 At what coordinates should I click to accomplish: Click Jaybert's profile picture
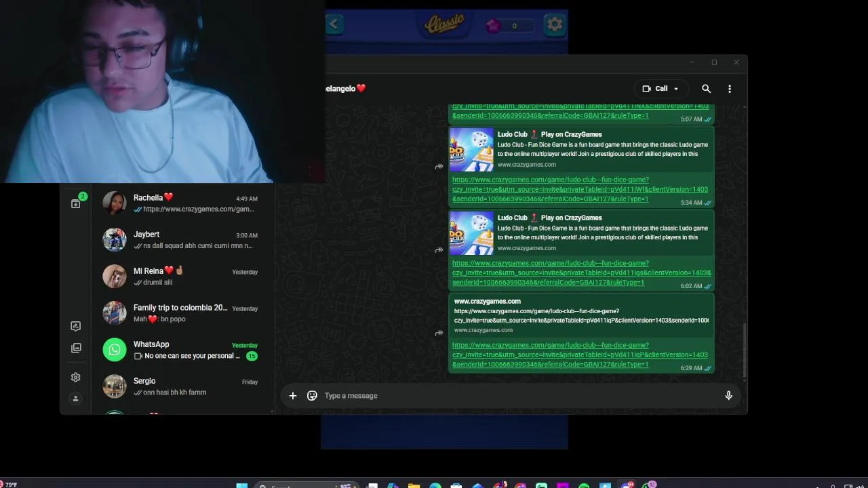click(115, 239)
